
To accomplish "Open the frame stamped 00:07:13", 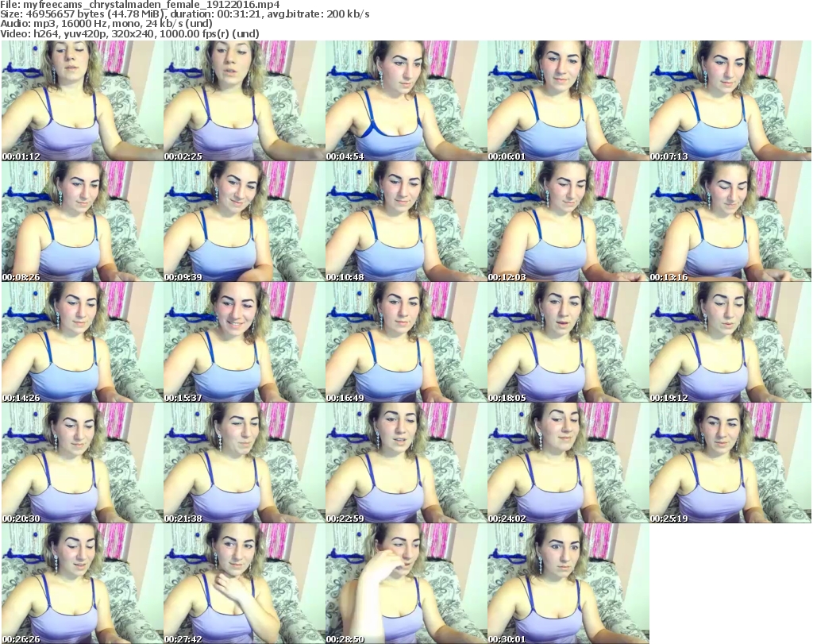I will tap(730, 101).
